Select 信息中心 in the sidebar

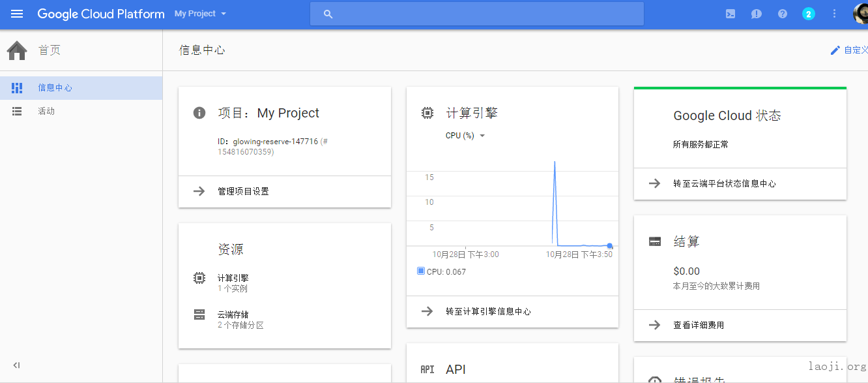81,88
